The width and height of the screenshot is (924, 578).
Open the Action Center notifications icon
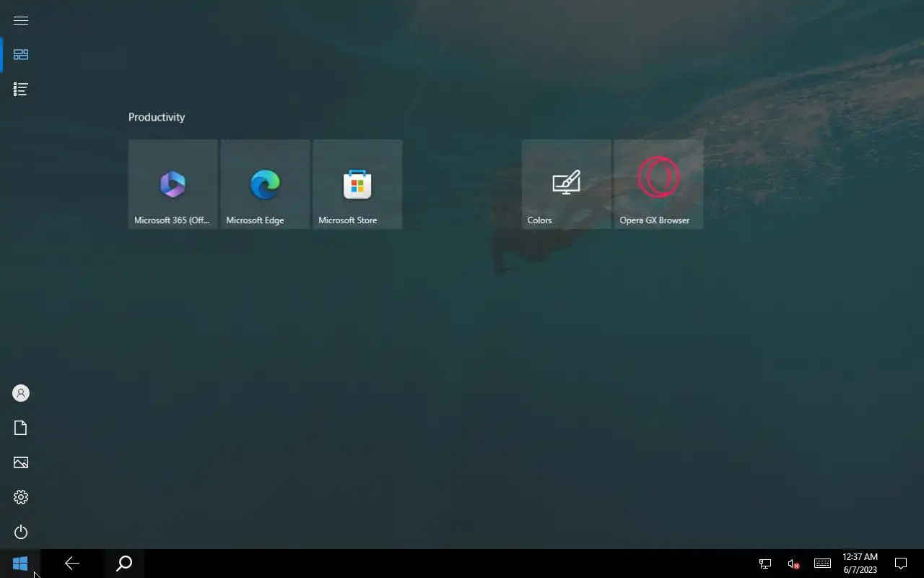(901, 564)
